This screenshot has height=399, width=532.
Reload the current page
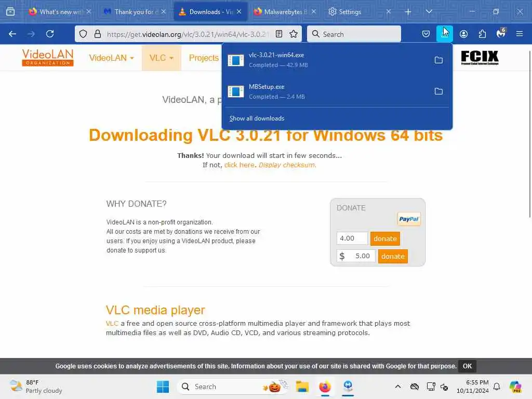(x=50, y=34)
